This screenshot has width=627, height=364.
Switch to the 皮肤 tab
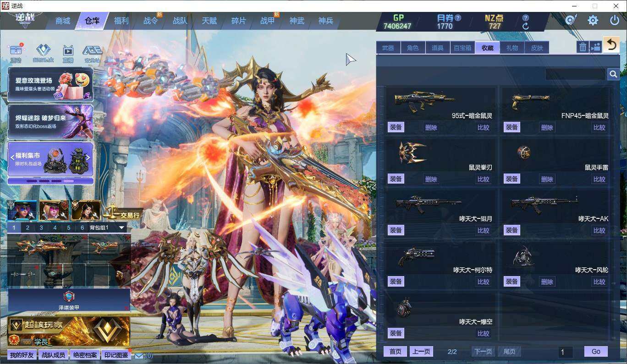537,48
